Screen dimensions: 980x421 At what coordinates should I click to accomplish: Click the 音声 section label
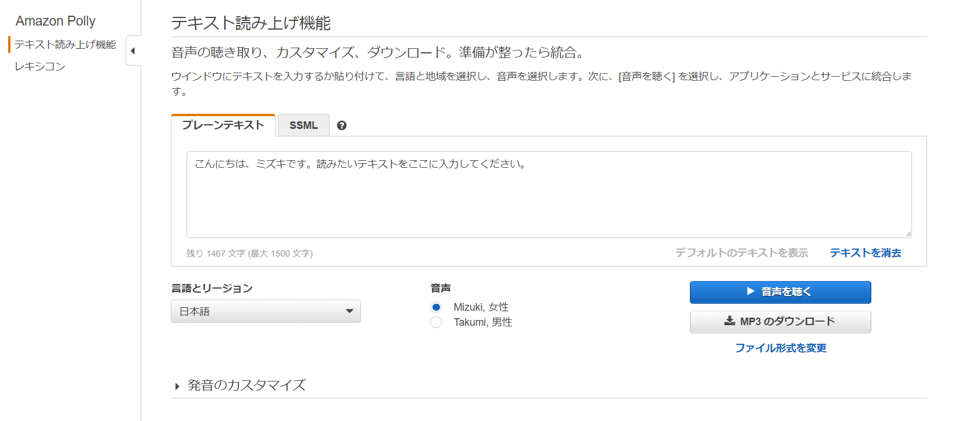point(441,289)
